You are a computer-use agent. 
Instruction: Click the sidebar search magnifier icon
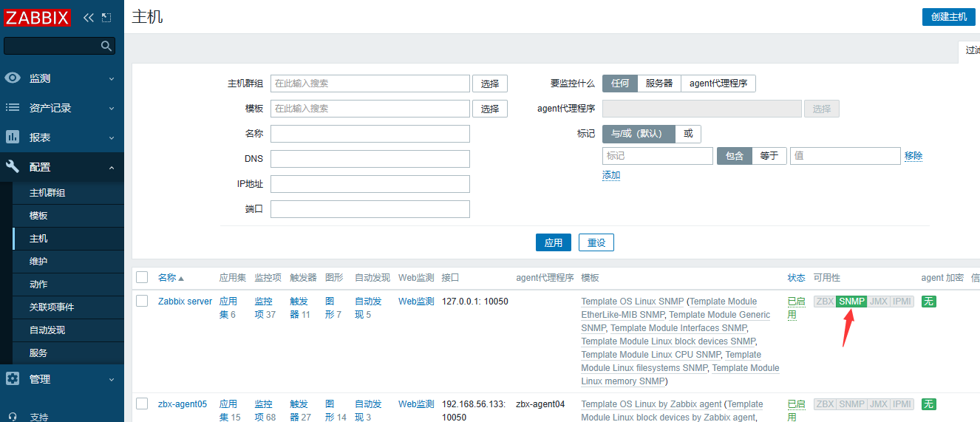[106, 46]
